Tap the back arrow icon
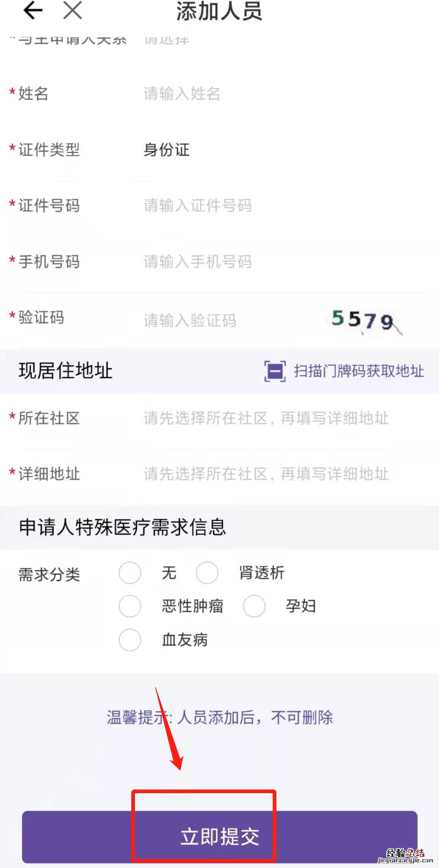 33,11
